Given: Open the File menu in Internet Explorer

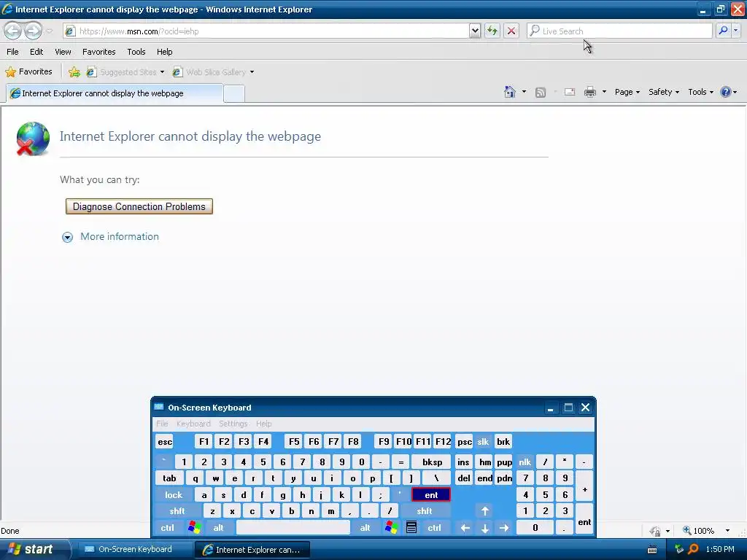Looking at the screenshot, I should pyautogui.click(x=12, y=52).
